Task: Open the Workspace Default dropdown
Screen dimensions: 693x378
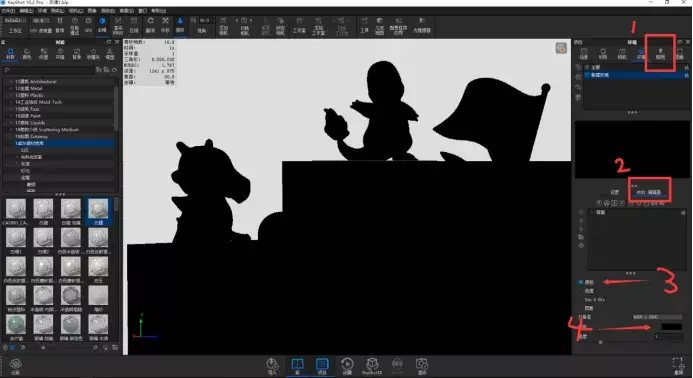Action: (14, 21)
